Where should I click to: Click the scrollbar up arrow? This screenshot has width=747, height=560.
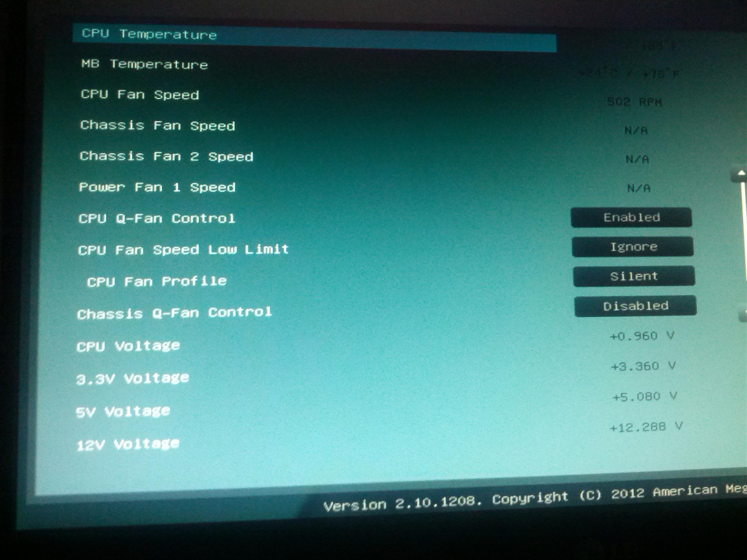tap(741, 174)
